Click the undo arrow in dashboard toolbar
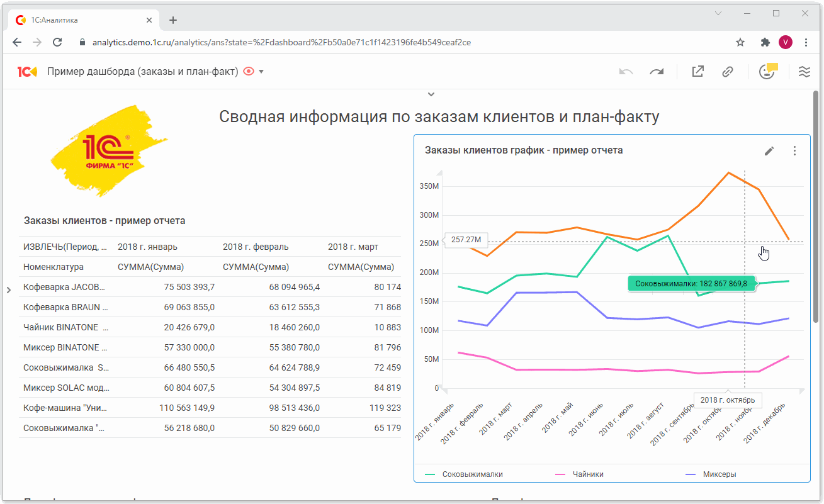This screenshot has height=504, width=824. [x=626, y=72]
